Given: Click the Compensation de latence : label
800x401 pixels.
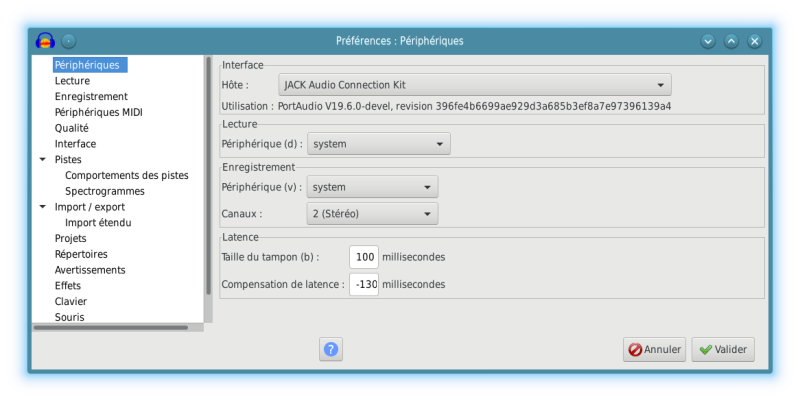Looking at the screenshot, I should click(x=283, y=284).
